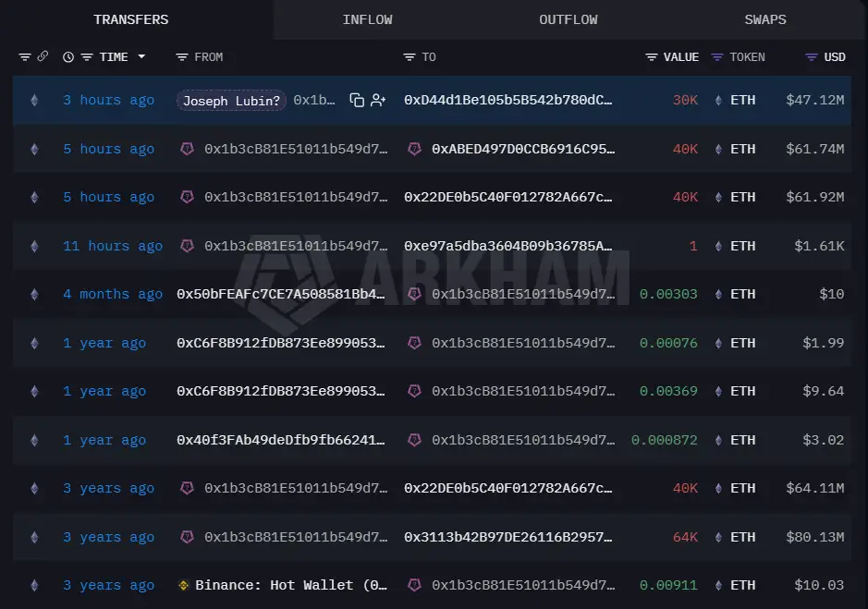Click recipient entity icon in $10 row
This screenshot has height=609, width=868.
click(415, 294)
